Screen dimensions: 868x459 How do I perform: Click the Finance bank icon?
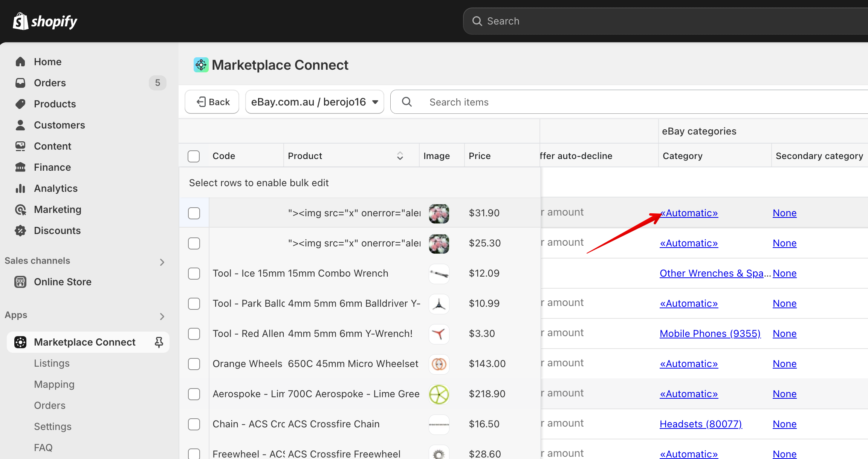20,167
